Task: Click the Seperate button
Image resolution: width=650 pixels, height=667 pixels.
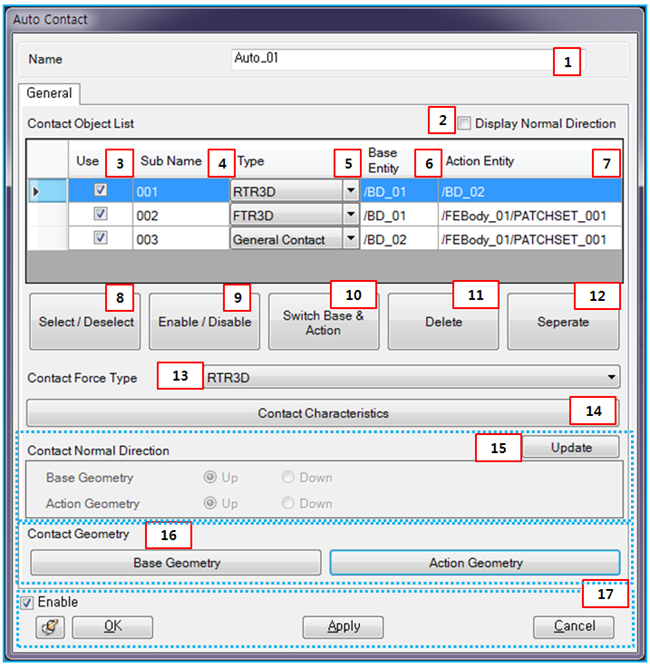Action: click(x=563, y=322)
